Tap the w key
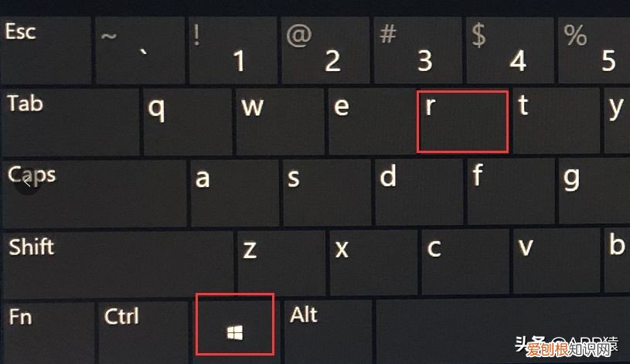The image size is (630, 364). click(280, 122)
